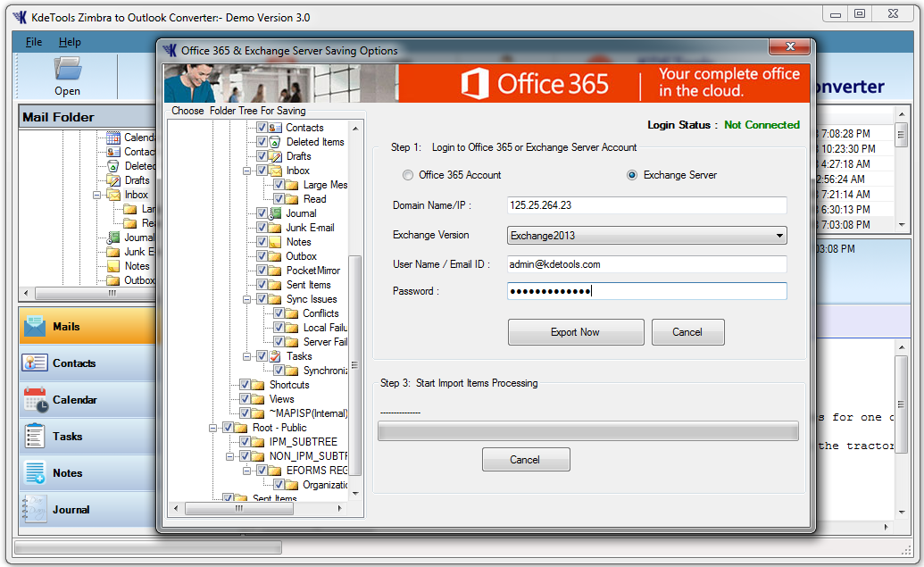924x567 pixels.
Task: Click the Password input field
Action: (646, 291)
